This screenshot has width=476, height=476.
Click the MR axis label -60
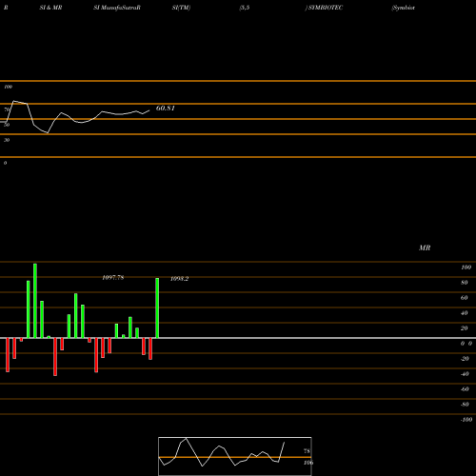point(465,389)
